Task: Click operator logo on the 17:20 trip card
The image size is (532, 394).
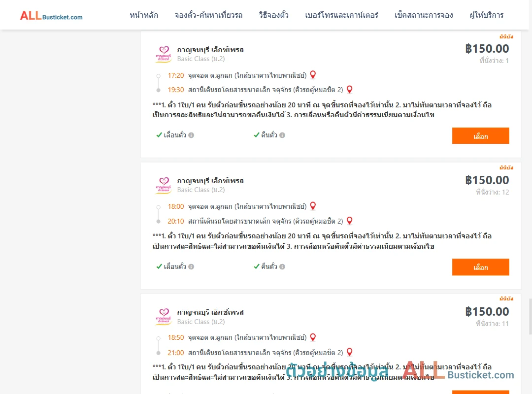Action: (x=164, y=54)
